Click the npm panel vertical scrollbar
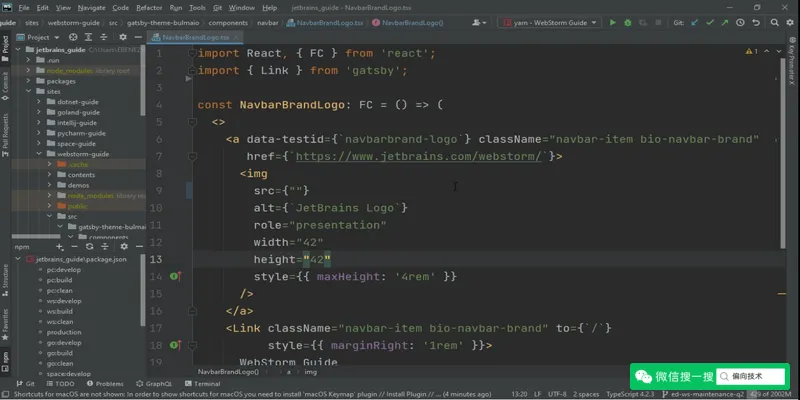This screenshot has width=800, height=400. (143, 290)
